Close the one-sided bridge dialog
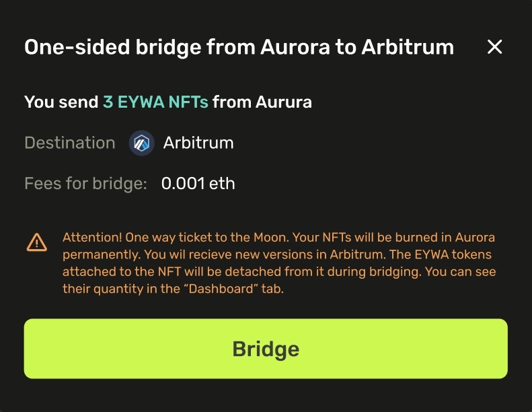 (494, 47)
